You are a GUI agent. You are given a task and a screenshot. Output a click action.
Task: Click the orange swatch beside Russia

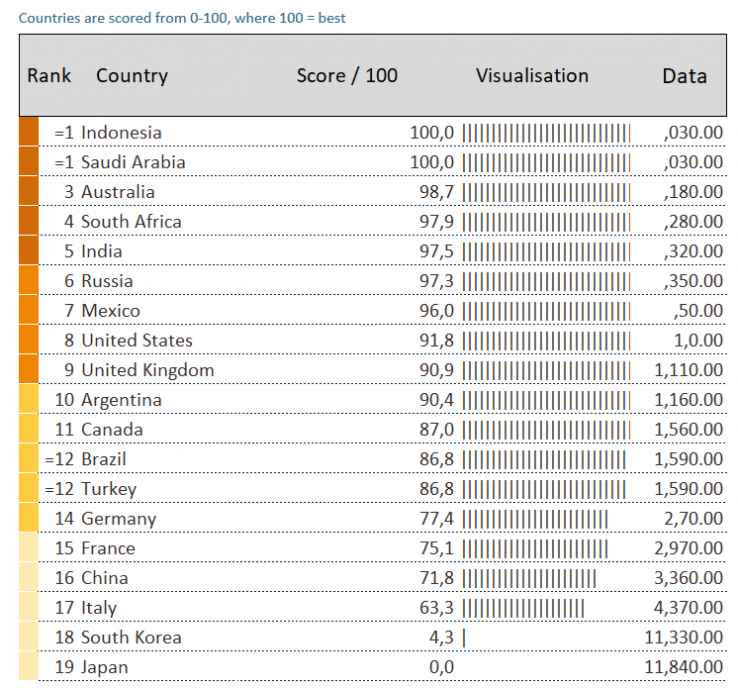(x=29, y=280)
